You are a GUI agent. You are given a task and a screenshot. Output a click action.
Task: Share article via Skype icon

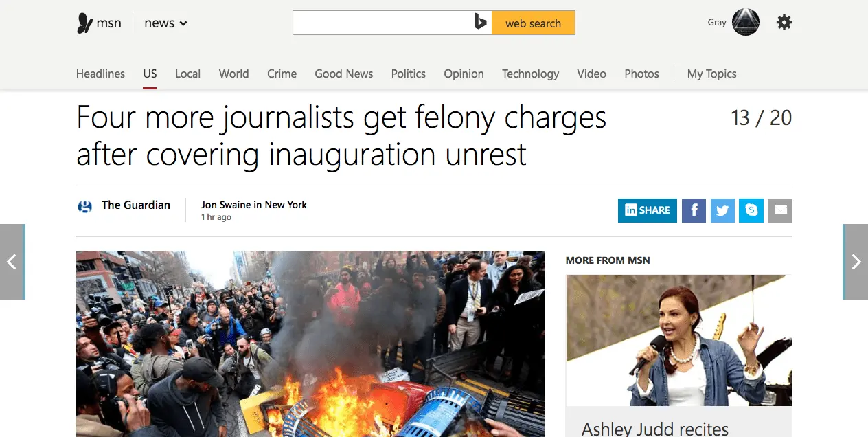coord(751,210)
